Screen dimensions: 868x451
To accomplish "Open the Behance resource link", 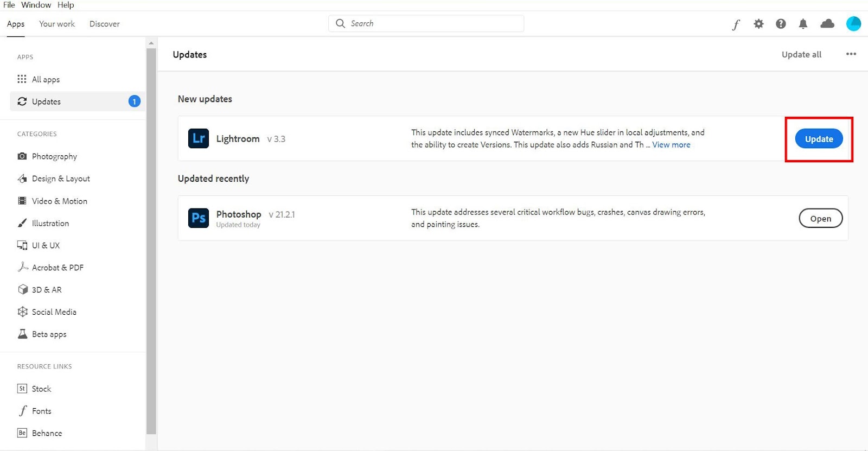I will [x=47, y=433].
